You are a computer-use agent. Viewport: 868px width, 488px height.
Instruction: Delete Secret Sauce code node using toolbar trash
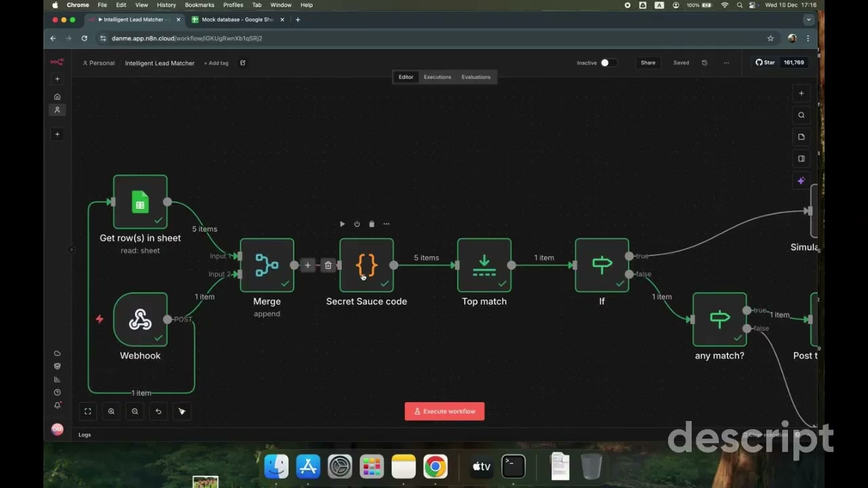coord(372,224)
